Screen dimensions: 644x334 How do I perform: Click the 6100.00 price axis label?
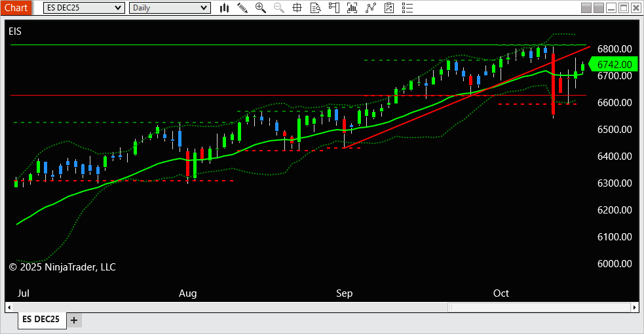tap(615, 237)
